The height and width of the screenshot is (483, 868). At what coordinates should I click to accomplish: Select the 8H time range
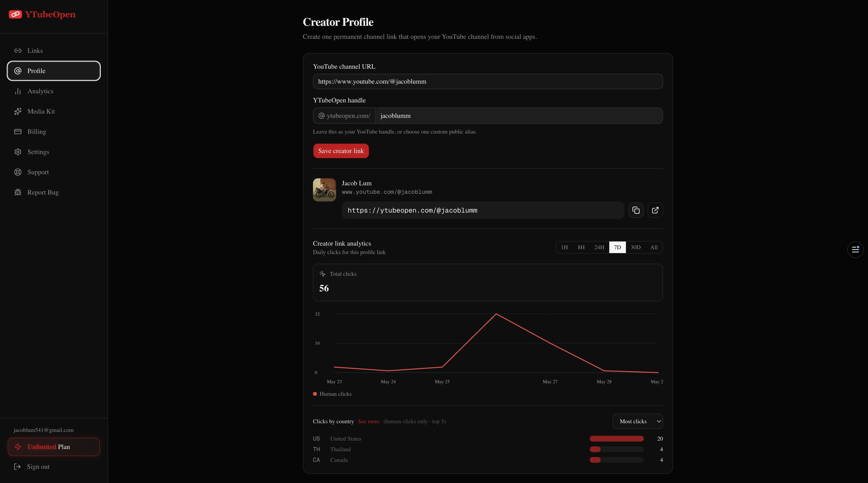pyautogui.click(x=581, y=247)
